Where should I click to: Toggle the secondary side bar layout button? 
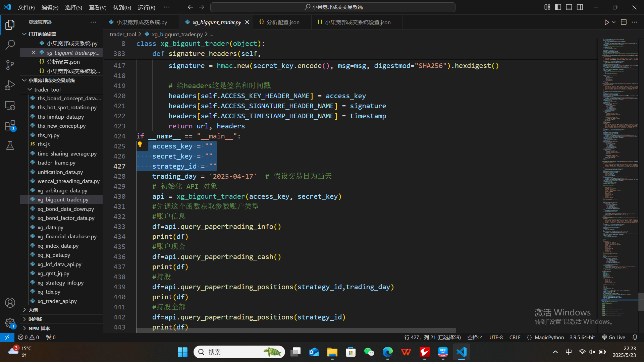tap(580, 7)
